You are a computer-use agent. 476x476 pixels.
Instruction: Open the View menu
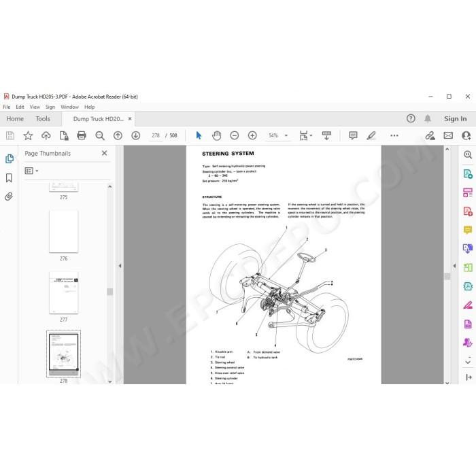[35, 107]
